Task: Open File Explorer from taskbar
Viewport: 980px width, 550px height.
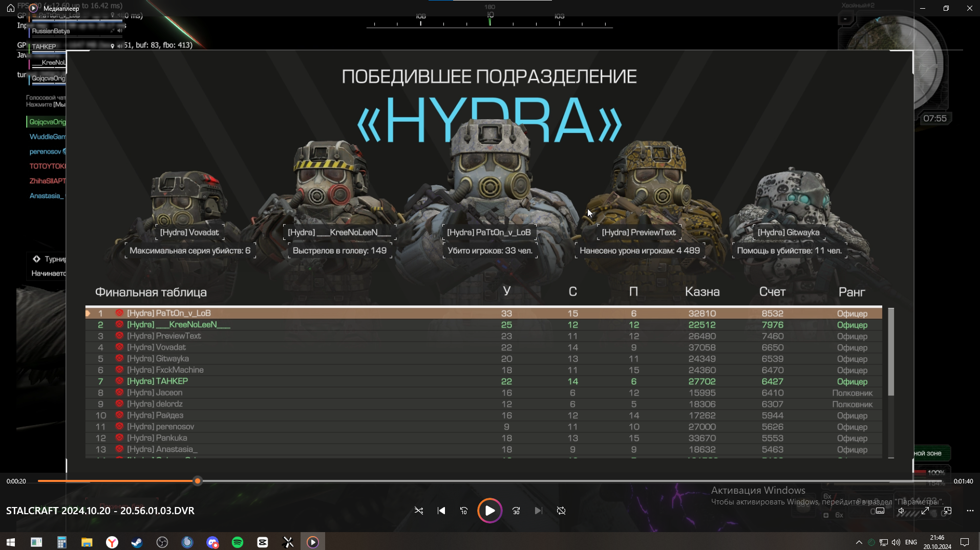Action: [x=87, y=542]
